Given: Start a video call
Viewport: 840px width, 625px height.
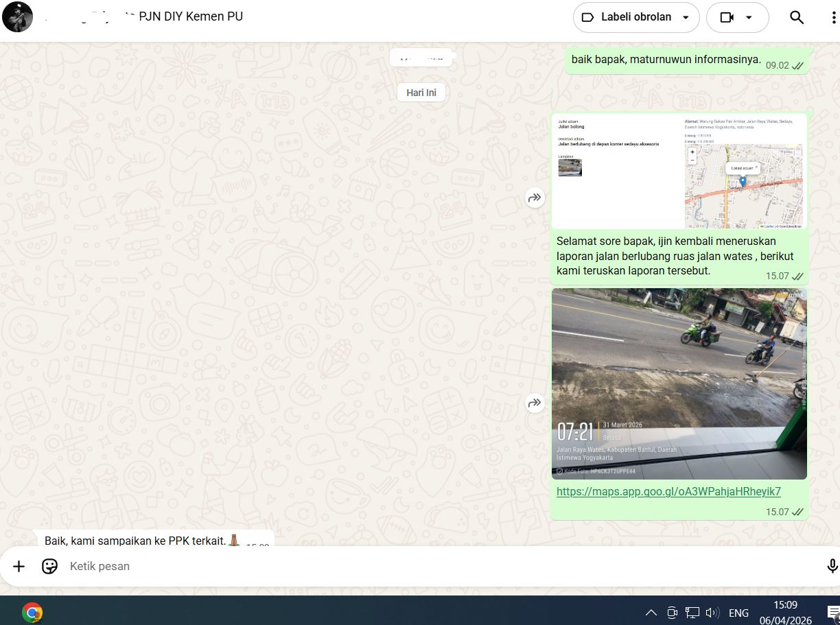Looking at the screenshot, I should pos(727,18).
